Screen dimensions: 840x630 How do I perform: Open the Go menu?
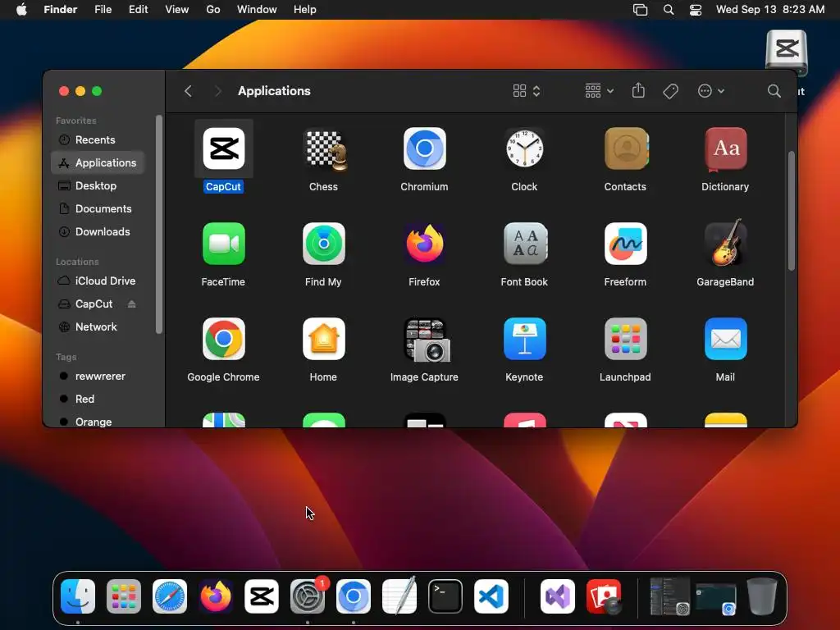click(213, 10)
